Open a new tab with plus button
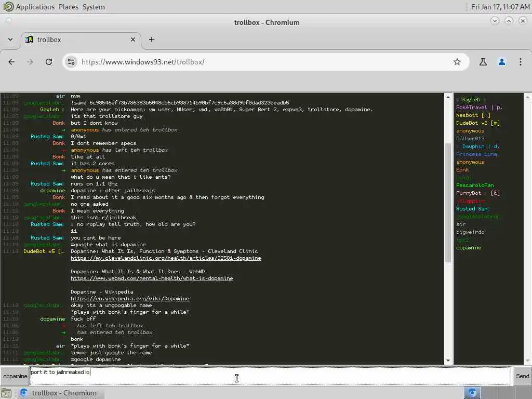The height and width of the screenshot is (399, 532). pyautogui.click(x=151, y=39)
